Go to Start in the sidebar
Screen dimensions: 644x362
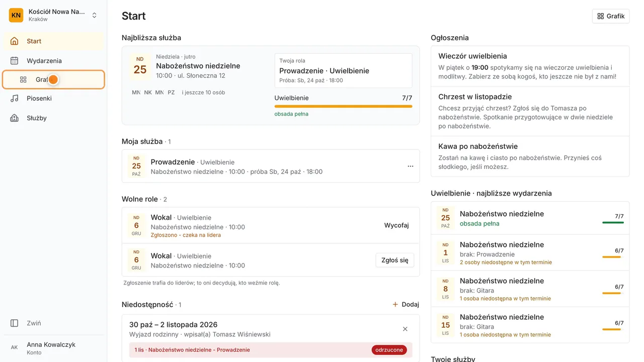(54, 41)
